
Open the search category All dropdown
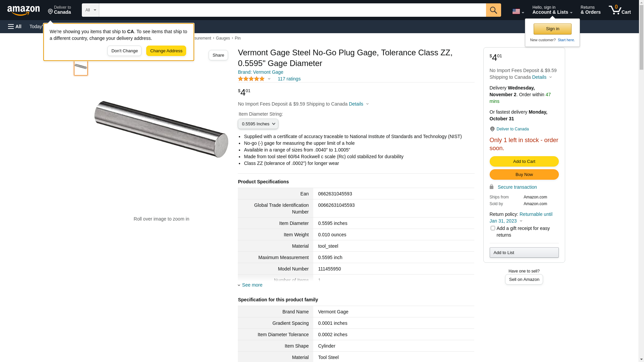(91, 10)
